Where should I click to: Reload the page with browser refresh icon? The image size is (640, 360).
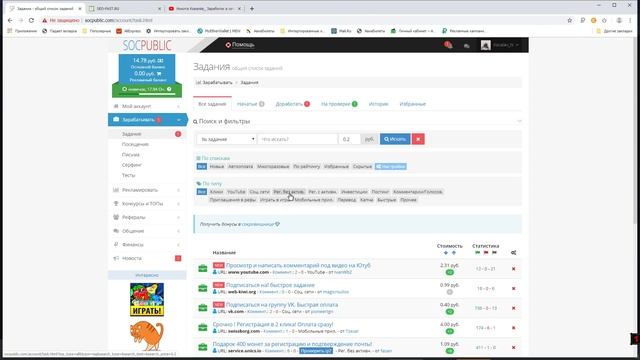pos(31,20)
